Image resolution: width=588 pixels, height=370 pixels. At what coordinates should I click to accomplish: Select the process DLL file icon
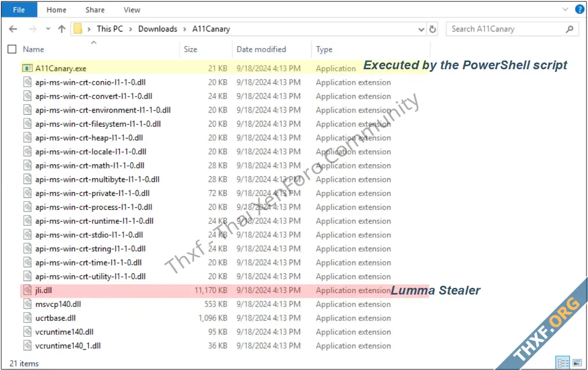click(x=27, y=207)
